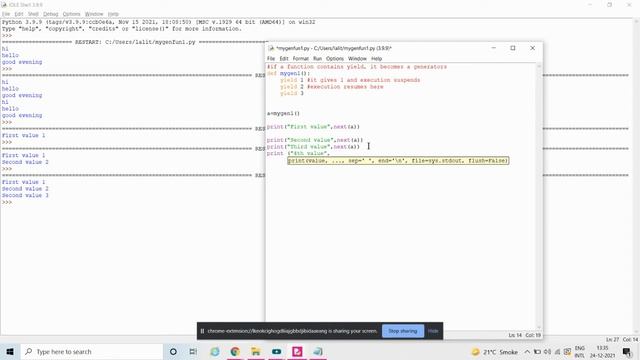Screen dimensions: 640x360
Task: Hide the screen sharing notification bar
Action: pos(433,331)
